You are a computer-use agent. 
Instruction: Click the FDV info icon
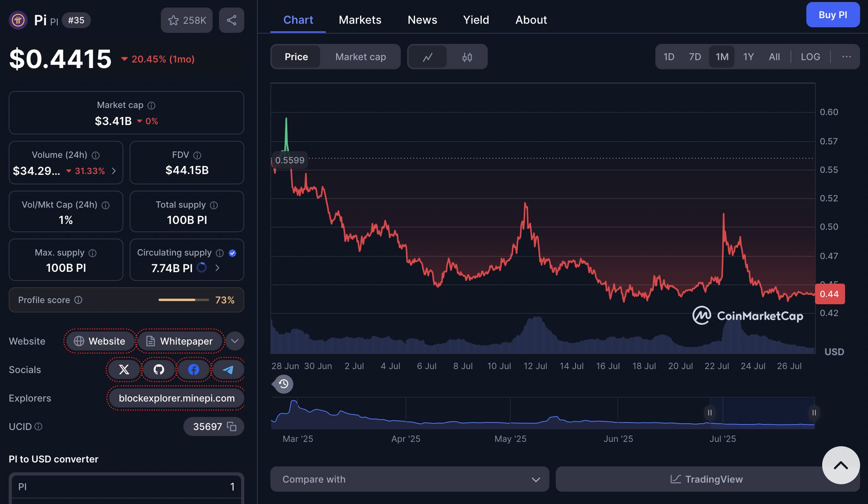point(197,155)
